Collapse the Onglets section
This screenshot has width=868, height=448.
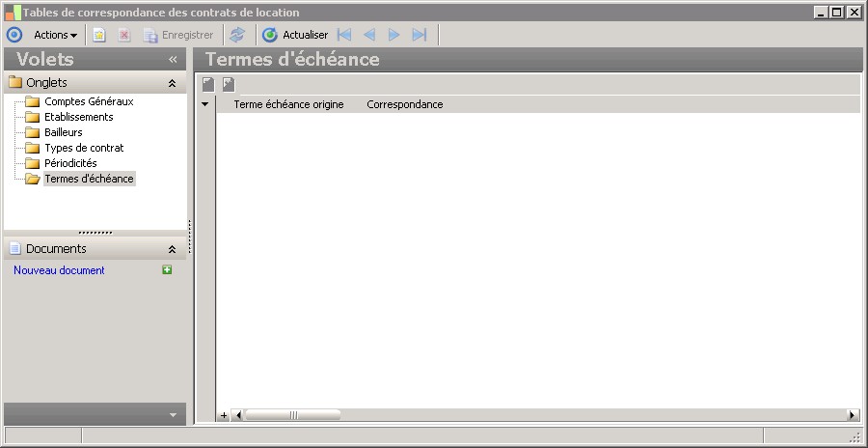(173, 83)
